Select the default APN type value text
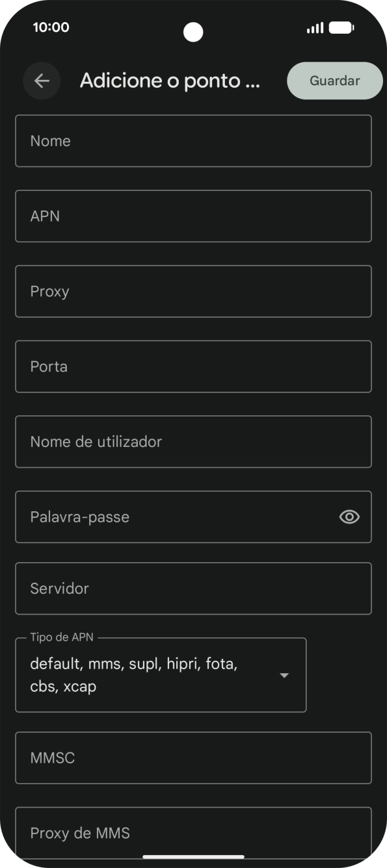 pyautogui.click(x=133, y=674)
